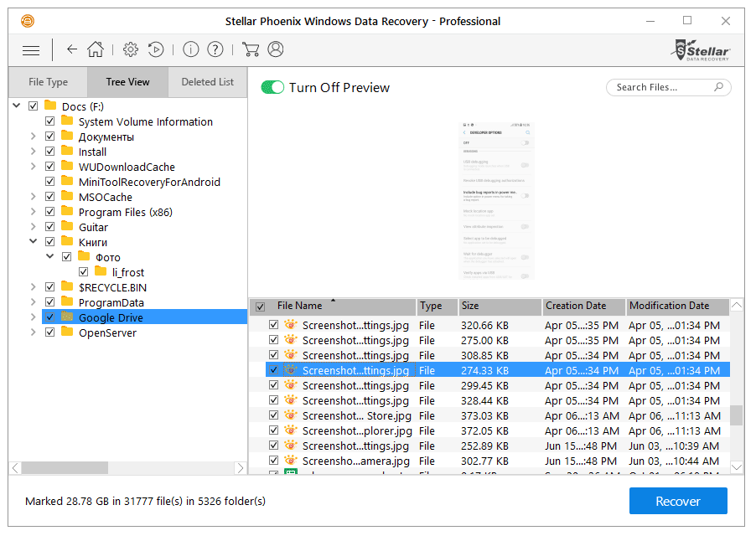Uncheck the Program Files (x86) checkbox

(50, 212)
